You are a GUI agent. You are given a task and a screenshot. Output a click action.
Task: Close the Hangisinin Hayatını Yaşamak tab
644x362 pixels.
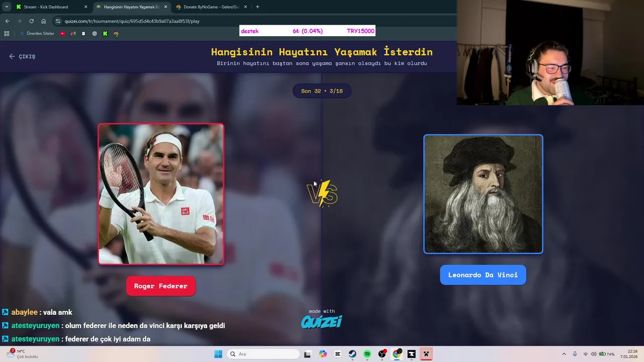166,7
